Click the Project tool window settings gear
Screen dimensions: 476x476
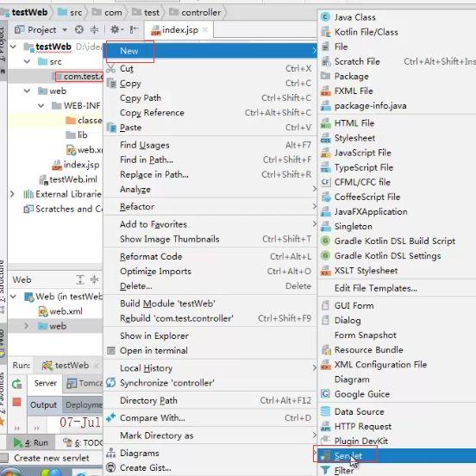tap(115, 29)
